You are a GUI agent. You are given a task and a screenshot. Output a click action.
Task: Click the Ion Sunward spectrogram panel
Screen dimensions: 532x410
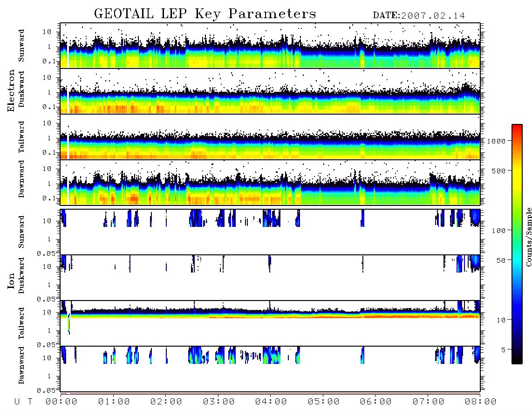coord(270,232)
